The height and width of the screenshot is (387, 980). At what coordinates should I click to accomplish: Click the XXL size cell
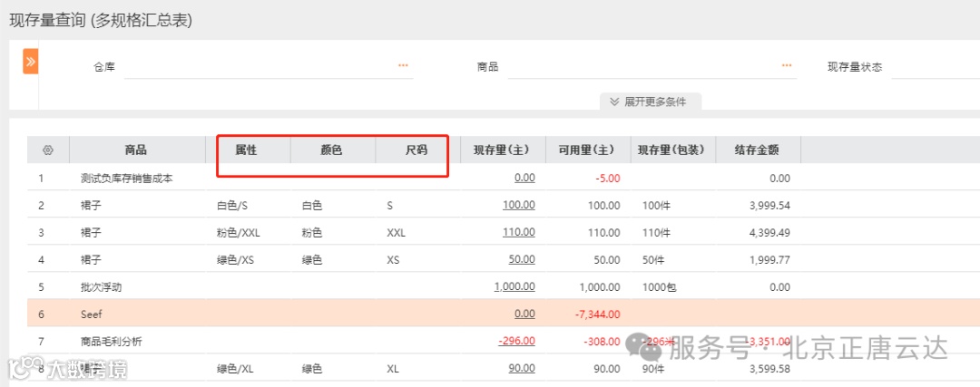point(397,233)
